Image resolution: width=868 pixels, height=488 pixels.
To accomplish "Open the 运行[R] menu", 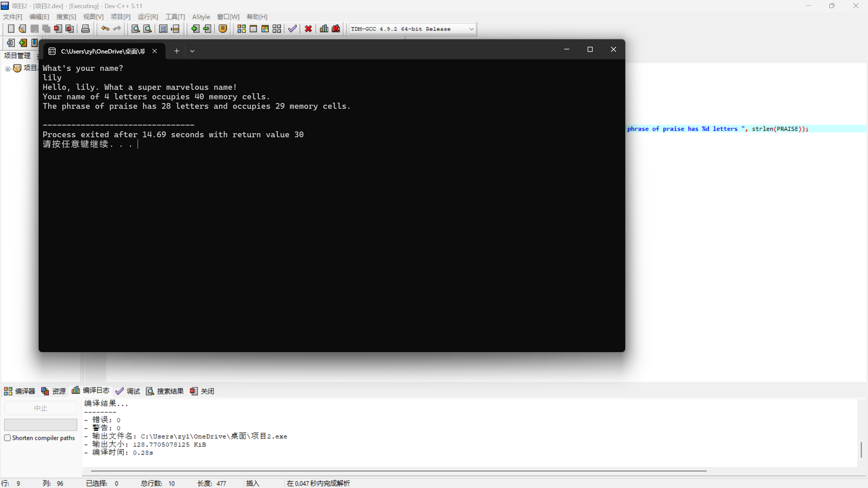I will tap(147, 17).
